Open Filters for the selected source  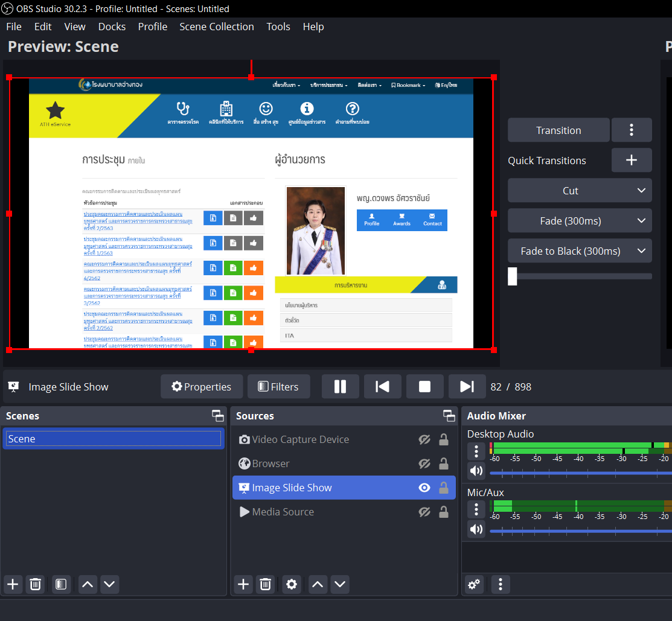(278, 387)
